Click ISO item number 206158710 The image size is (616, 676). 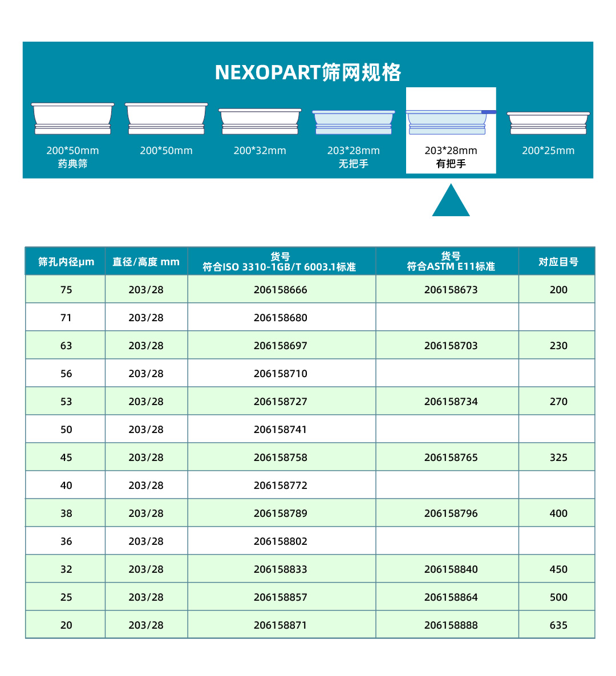click(x=280, y=374)
